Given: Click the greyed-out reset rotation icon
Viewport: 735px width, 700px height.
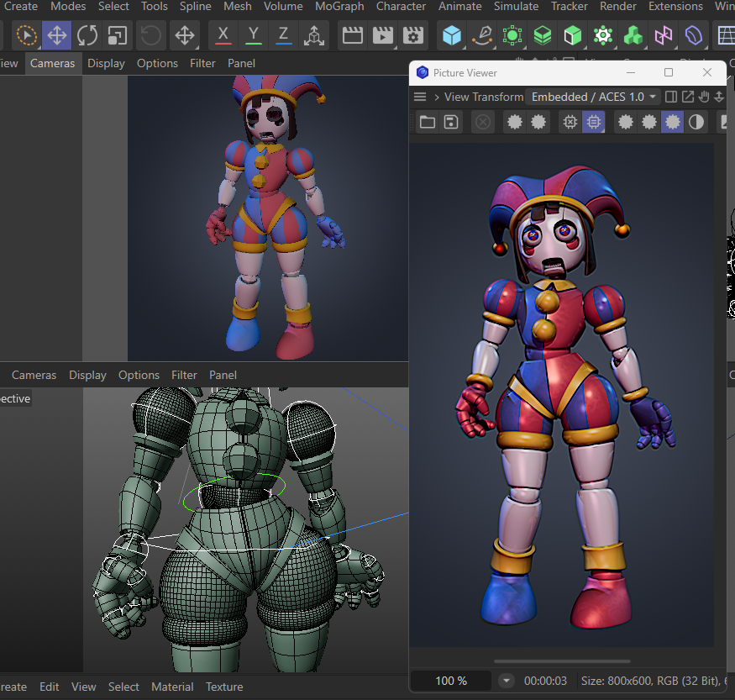Looking at the screenshot, I should click(x=150, y=35).
